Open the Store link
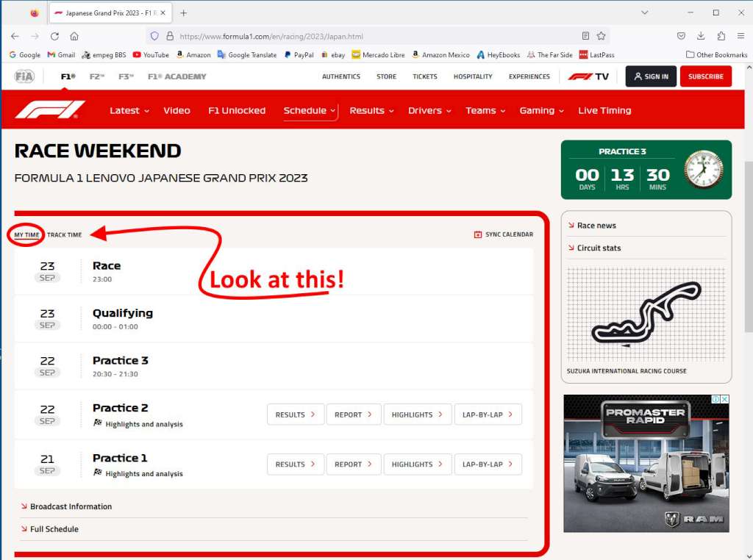Viewport: 753px width, 560px height. click(x=387, y=76)
